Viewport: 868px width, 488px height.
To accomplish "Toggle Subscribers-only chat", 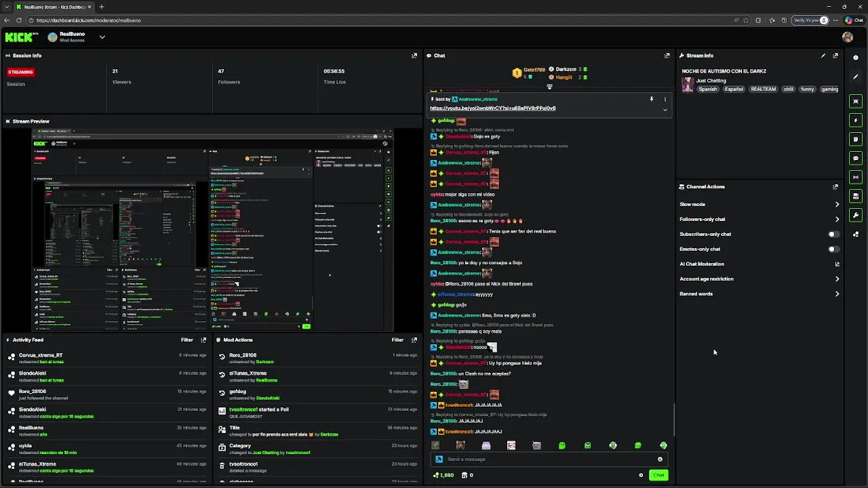I will tap(833, 234).
